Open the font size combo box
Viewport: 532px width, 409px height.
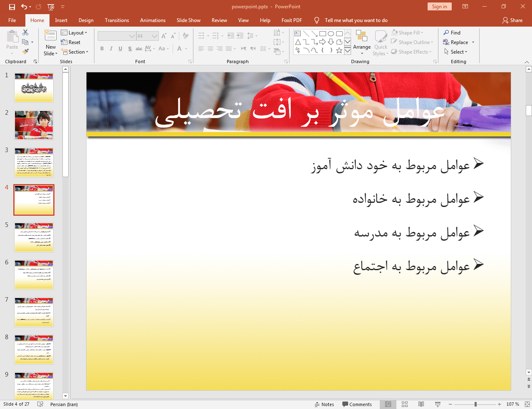click(x=147, y=36)
